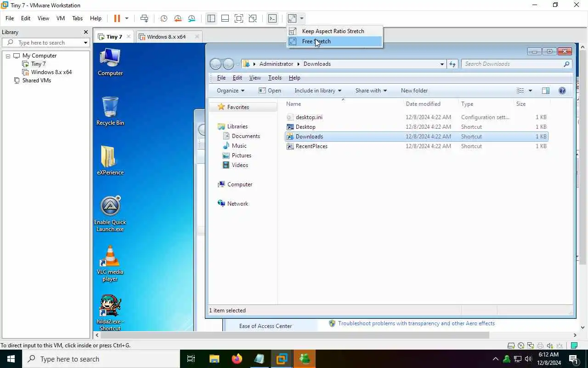588x368 pixels.
Task: Click the sound card status icon
Action: tap(550, 345)
